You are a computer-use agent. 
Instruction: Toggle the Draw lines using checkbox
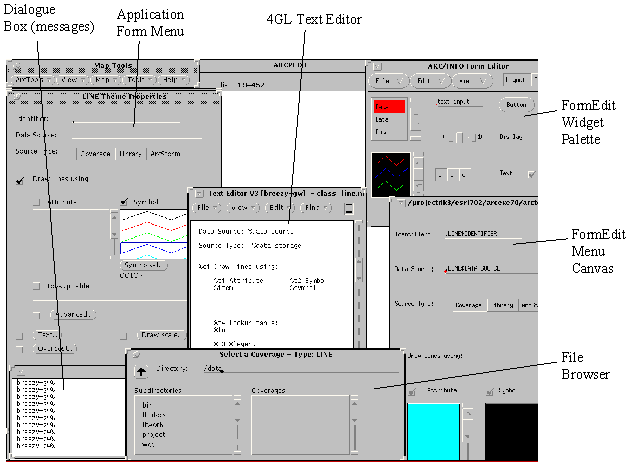pos(20,180)
